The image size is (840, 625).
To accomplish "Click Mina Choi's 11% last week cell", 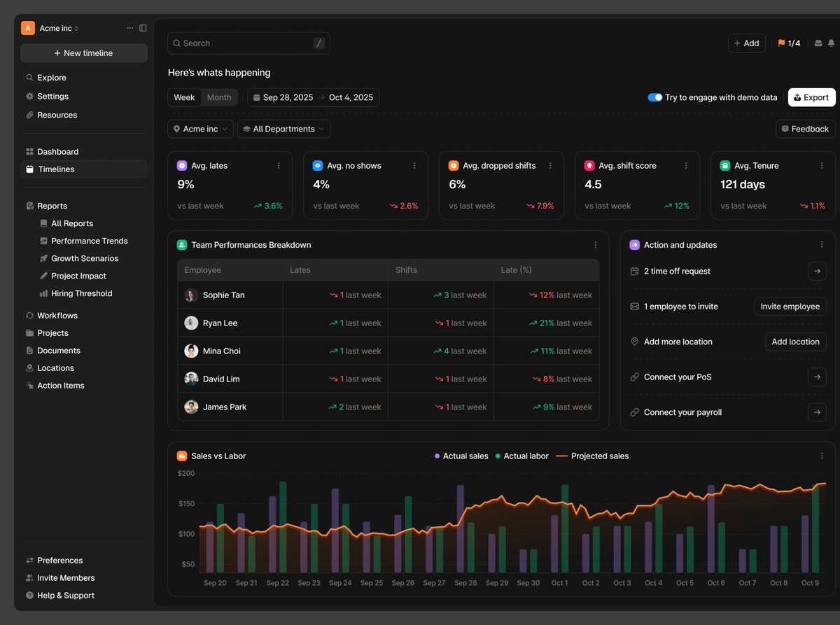I will (547, 351).
